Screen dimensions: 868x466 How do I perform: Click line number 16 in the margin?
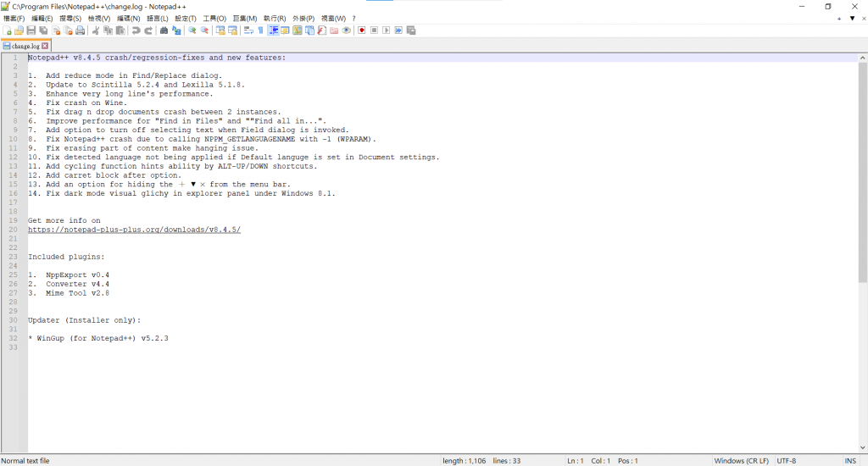(14, 193)
